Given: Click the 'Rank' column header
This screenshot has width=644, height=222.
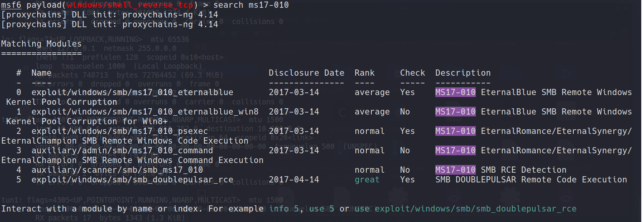Looking at the screenshot, I should (364, 73).
